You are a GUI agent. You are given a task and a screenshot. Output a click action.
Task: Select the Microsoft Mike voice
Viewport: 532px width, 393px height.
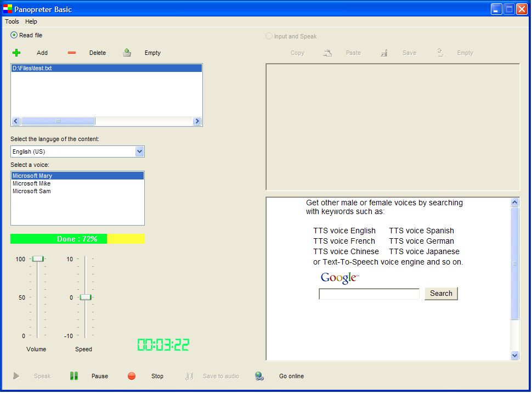pyautogui.click(x=78, y=183)
